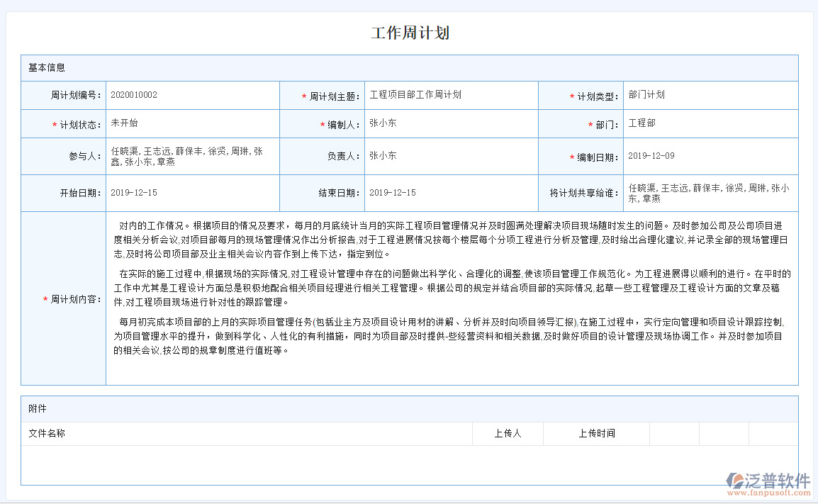Sort by the 上传人 column header
This screenshot has width=818, height=504.
[508, 433]
